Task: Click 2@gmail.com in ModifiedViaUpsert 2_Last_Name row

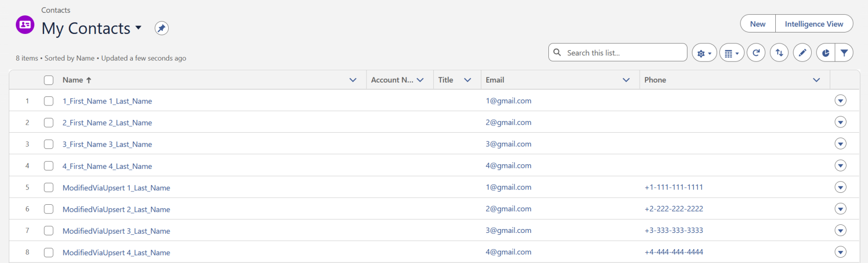Action: click(508, 209)
